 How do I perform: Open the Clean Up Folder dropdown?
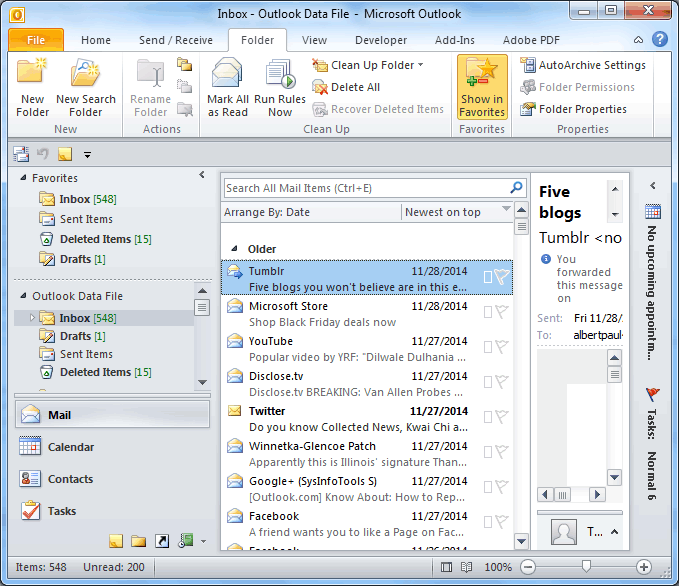(x=420, y=65)
